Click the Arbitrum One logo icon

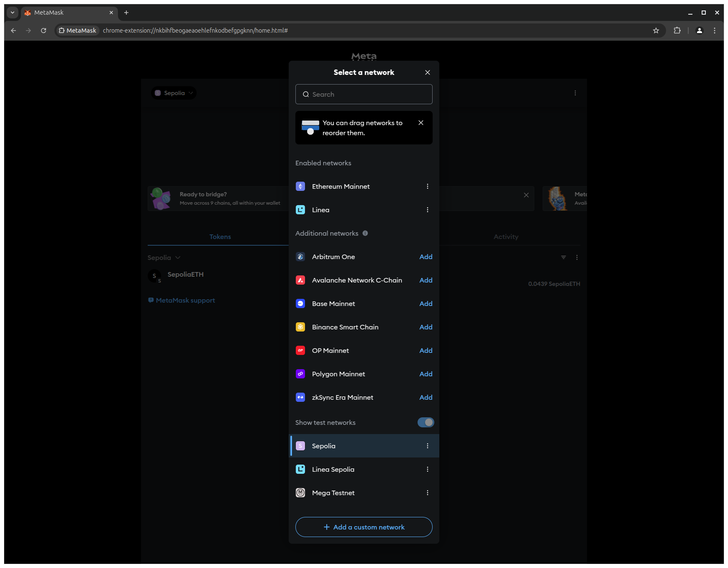click(x=300, y=257)
